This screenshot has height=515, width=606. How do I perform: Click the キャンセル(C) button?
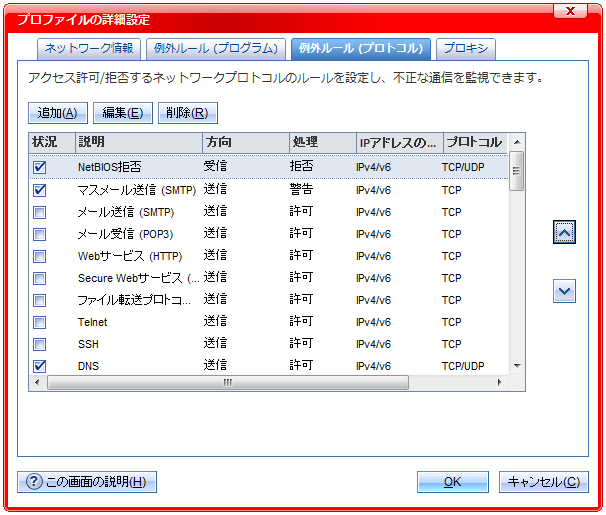coord(543,482)
